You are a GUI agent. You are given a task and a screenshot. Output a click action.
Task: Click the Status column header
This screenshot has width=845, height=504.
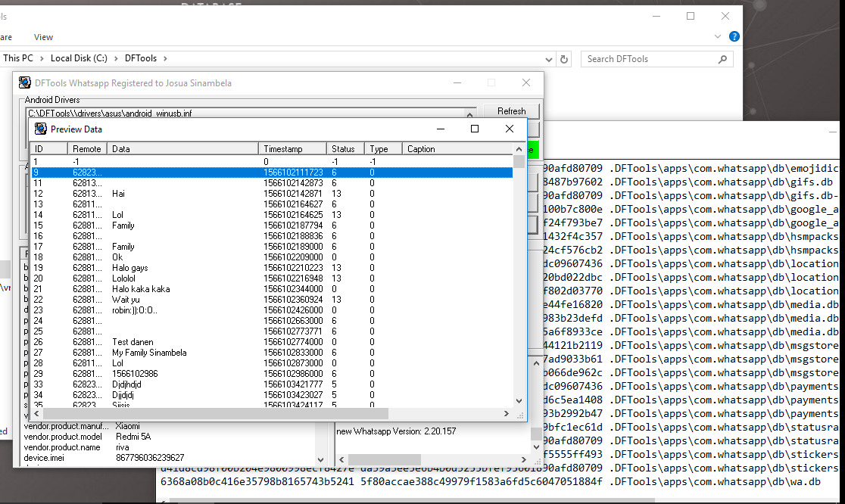pyautogui.click(x=345, y=149)
